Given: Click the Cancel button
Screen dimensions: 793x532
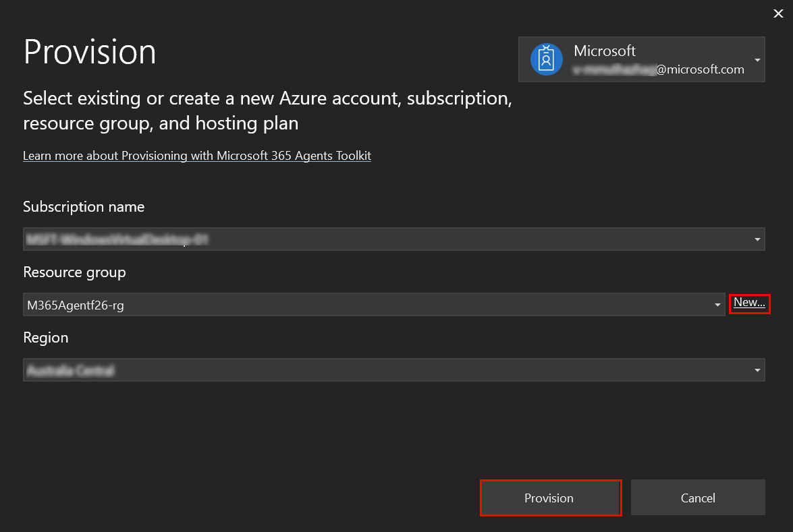Looking at the screenshot, I should pyautogui.click(x=698, y=498).
